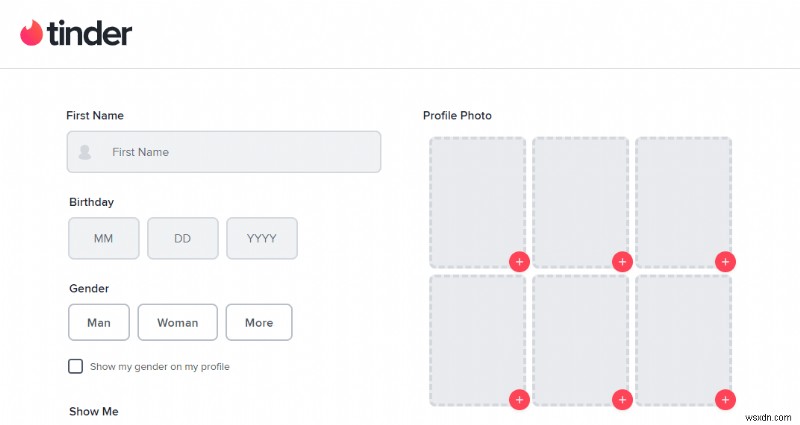The height and width of the screenshot is (425, 800).
Task: Click person icon in First Name field
Action: 85,152
